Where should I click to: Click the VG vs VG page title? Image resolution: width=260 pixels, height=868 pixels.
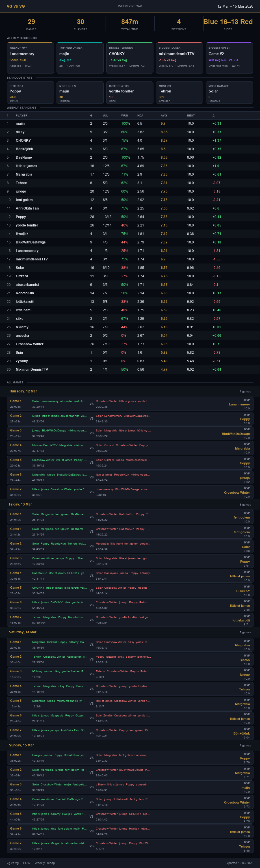[x=16, y=6]
